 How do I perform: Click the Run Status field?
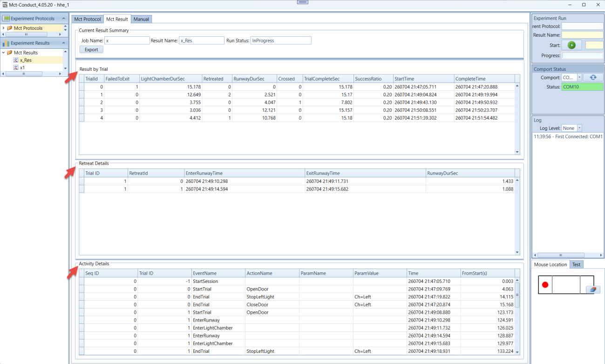click(281, 40)
